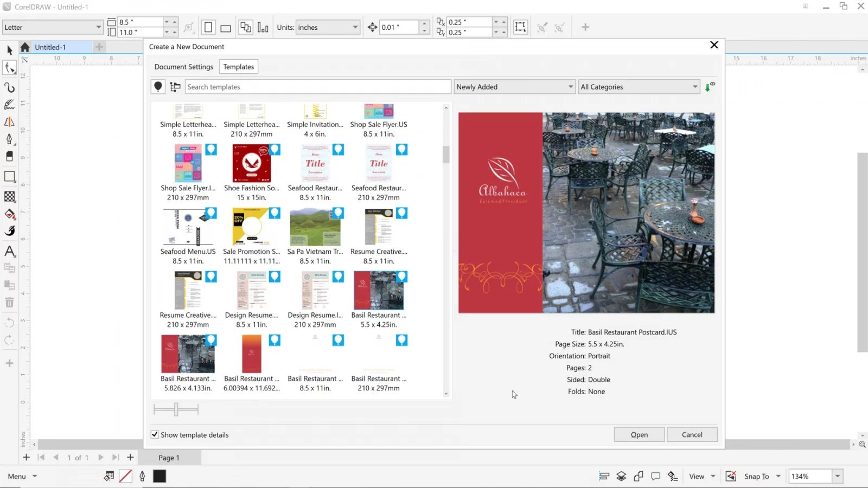Uncheck Show template details
The image size is (868, 488).
click(155, 434)
